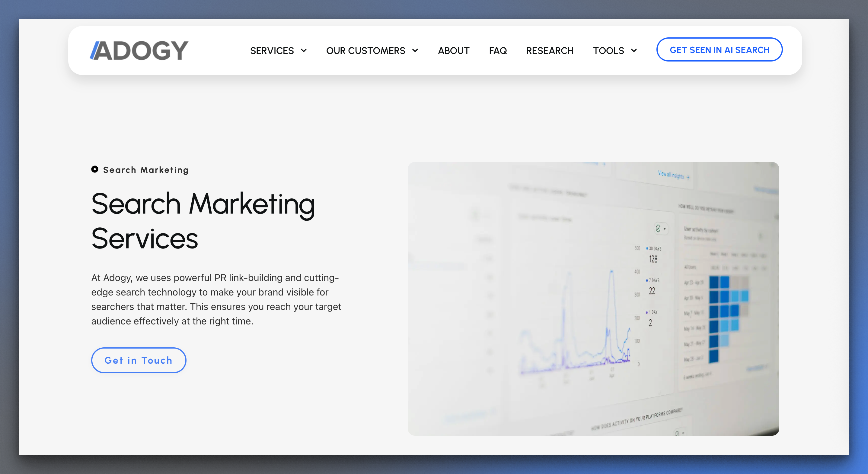Viewport: 868px width, 474px height.
Task: Click the green checkmark icon in dashboard
Action: pyautogui.click(x=658, y=229)
